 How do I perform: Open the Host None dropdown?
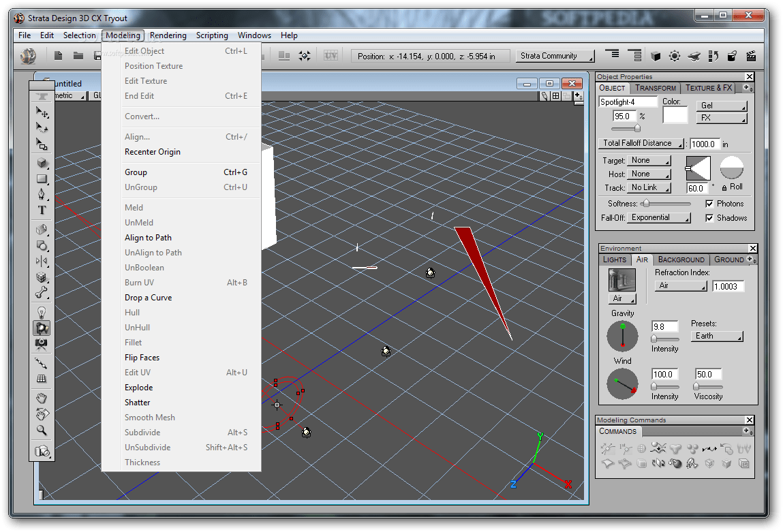tap(649, 174)
